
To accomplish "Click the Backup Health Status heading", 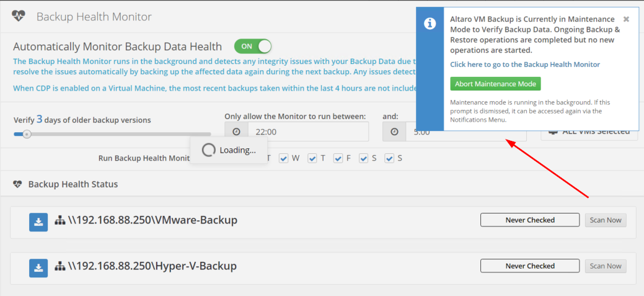I will pyautogui.click(x=73, y=184).
